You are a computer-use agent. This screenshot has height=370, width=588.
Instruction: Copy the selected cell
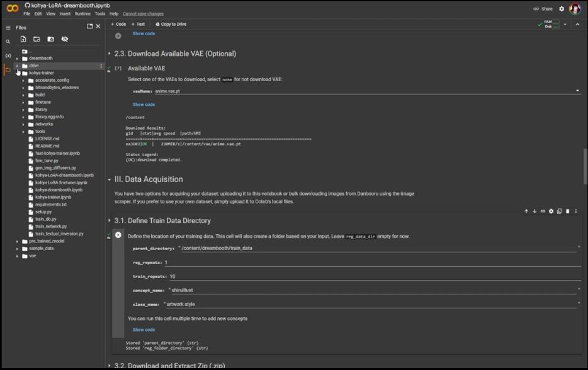pos(560,211)
